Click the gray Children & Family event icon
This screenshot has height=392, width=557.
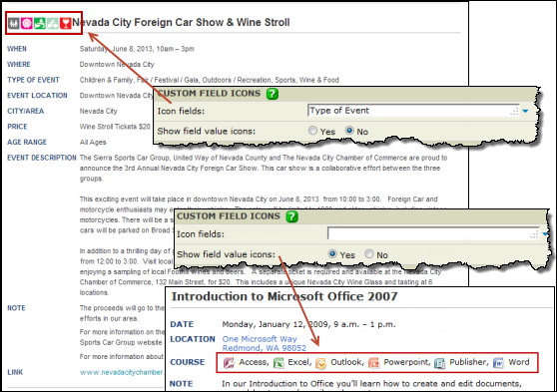point(14,23)
